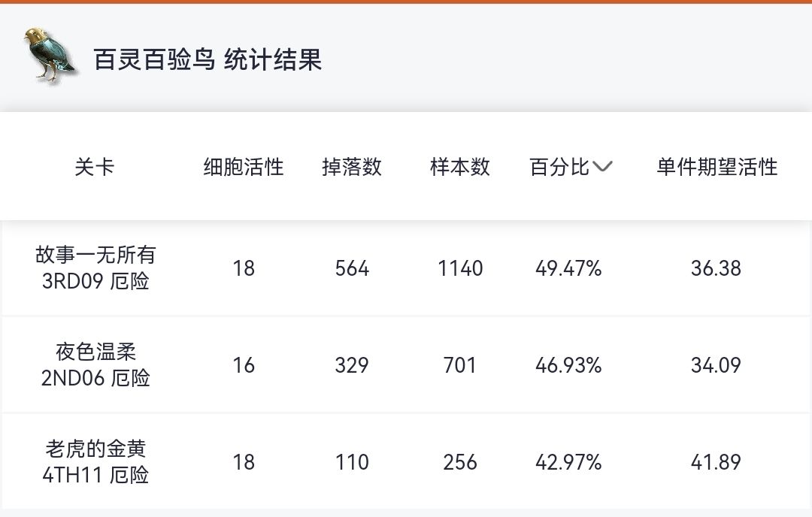812x517 pixels.
Task: Click the 256 sample count cell
Action: tap(460, 462)
